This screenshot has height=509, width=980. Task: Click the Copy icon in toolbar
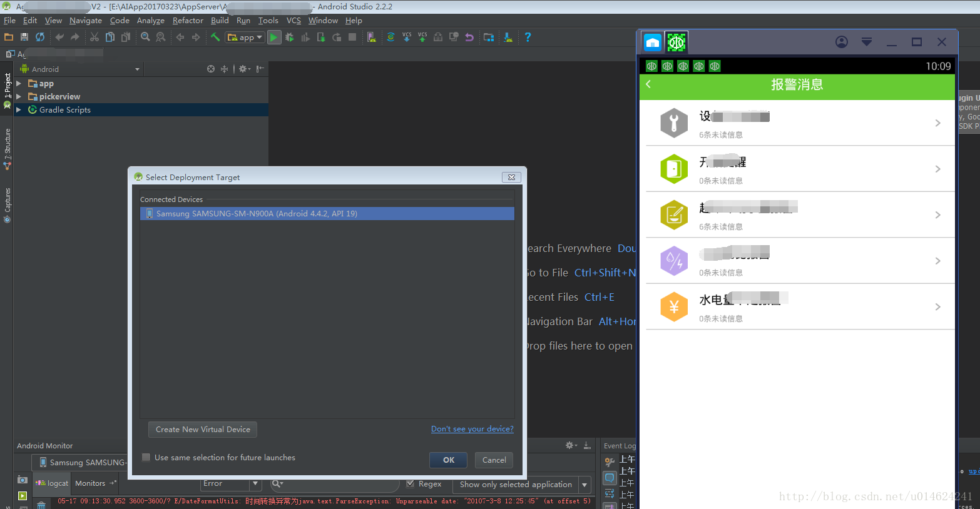(x=110, y=38)
